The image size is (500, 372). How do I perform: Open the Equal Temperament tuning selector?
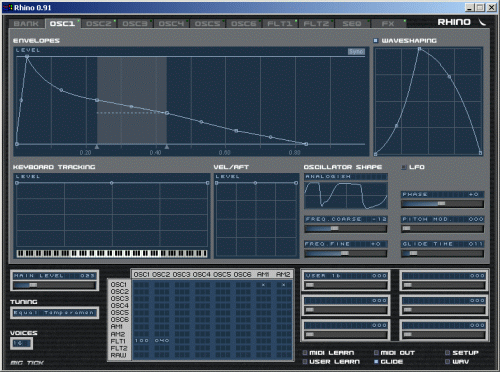coord(54,313)
